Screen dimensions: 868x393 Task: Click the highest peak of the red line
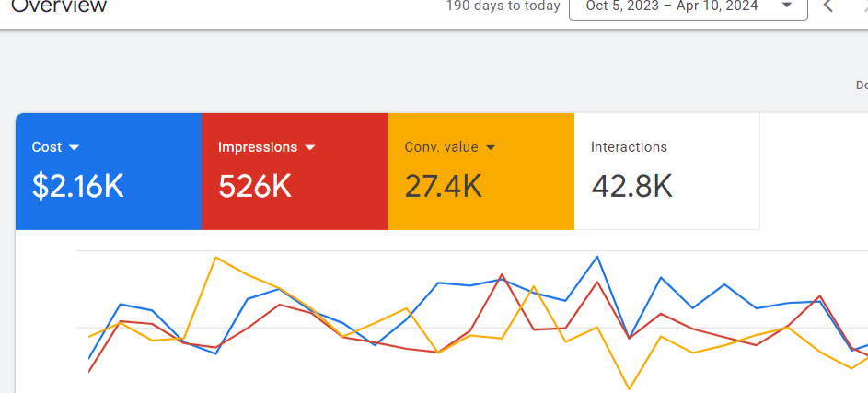coord(502,274)
